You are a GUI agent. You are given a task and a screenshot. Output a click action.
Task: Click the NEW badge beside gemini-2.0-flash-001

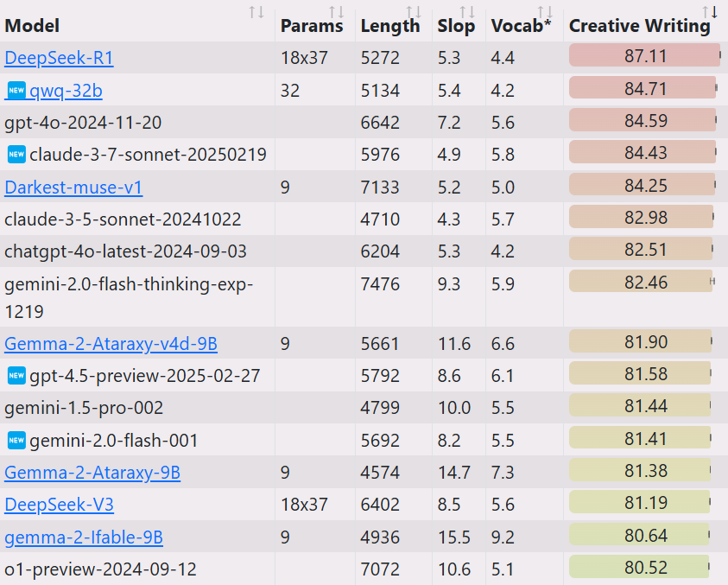[16, 440]
